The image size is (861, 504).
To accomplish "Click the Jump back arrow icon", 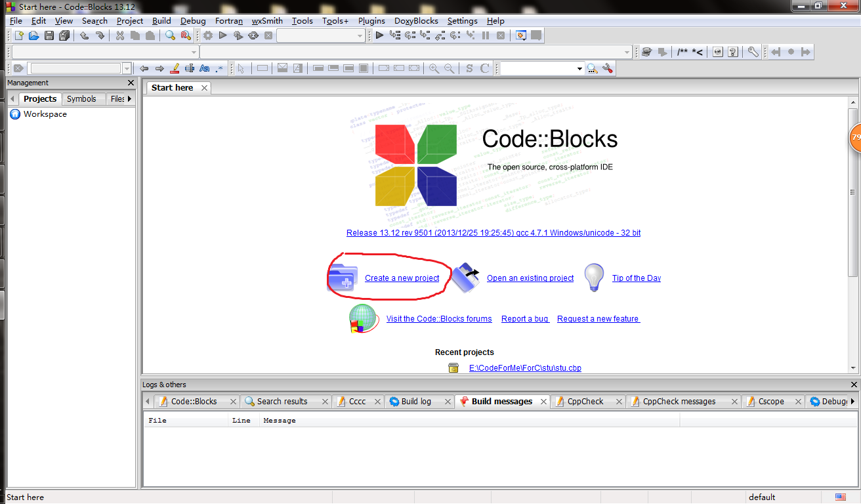I will pos(776,52).
